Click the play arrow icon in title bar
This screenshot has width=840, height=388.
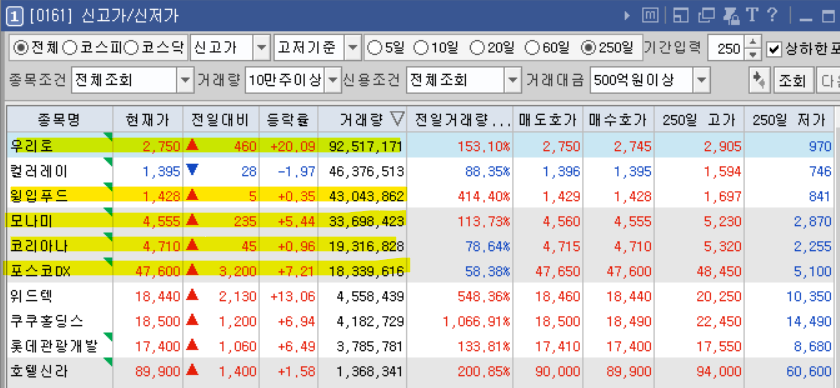627,16
